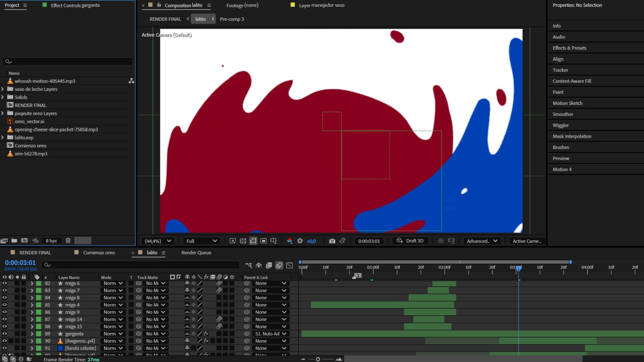644x362 pixels.
Task: Toggle visibility of miga 6 layer
Action: tap(4, 283)
